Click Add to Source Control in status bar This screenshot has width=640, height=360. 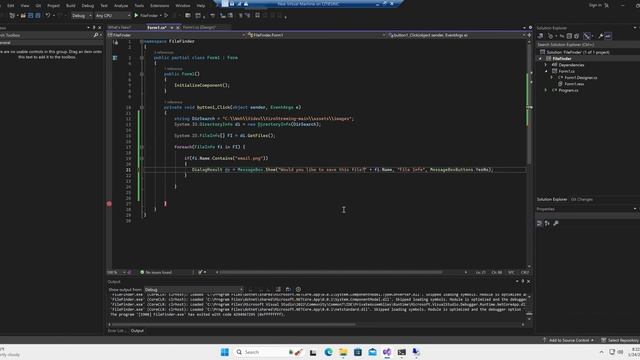[569, 340]
